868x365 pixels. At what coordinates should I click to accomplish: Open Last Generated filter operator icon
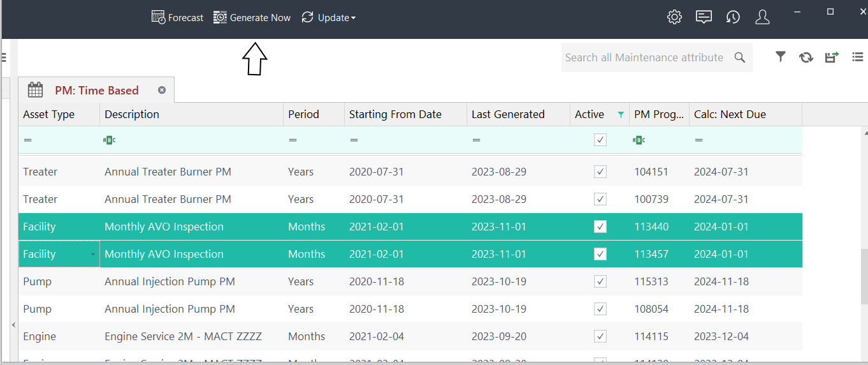coord(476,140)
